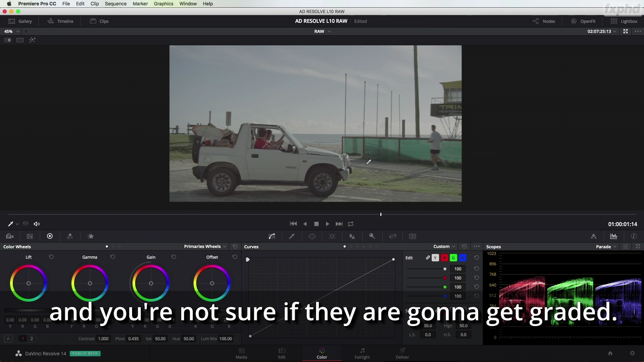Open the Motion Effects palette
This screenshot has width=644, height=362.
tap(91, 236)
